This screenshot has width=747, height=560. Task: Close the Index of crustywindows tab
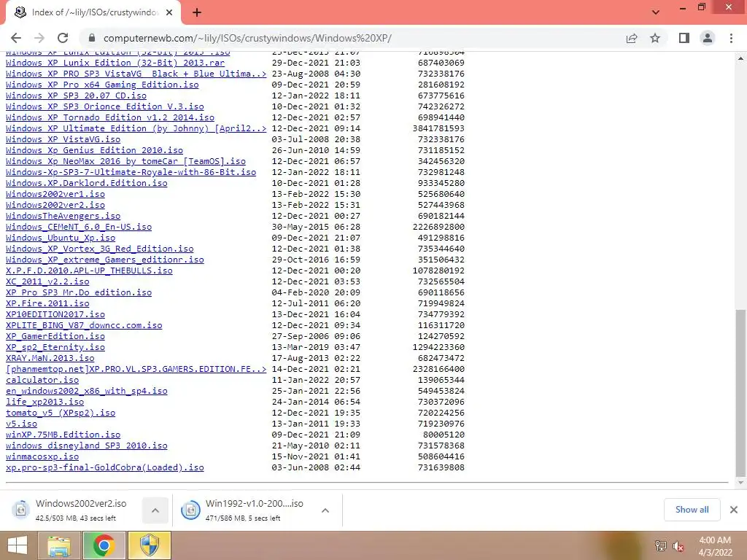click(x=169, y=12)
